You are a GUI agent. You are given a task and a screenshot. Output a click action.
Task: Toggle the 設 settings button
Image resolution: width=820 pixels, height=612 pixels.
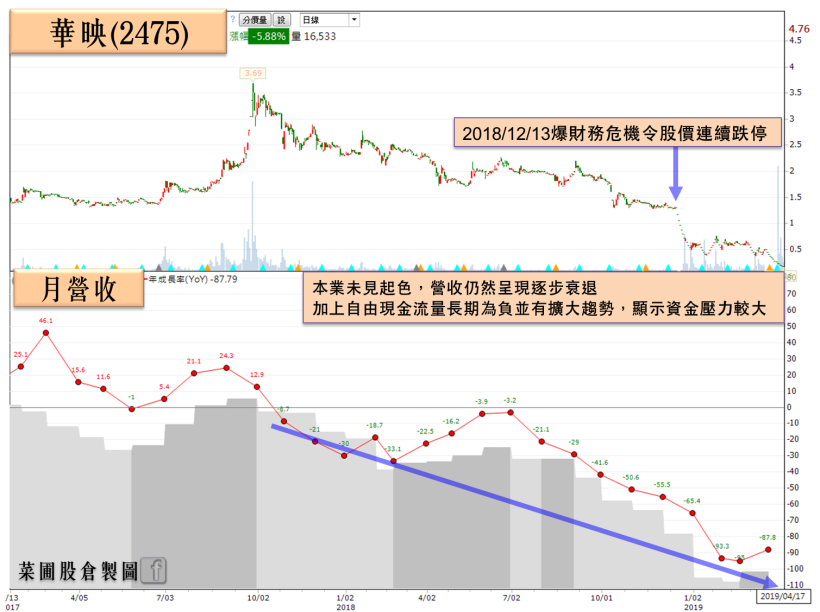click(282, 19)
